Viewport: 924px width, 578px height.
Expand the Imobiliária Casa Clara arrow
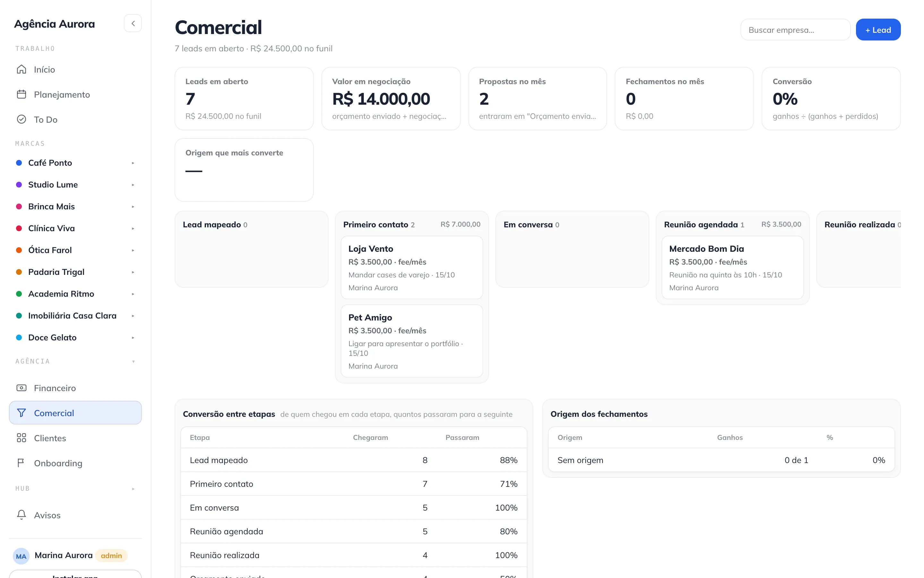[133, 316]
